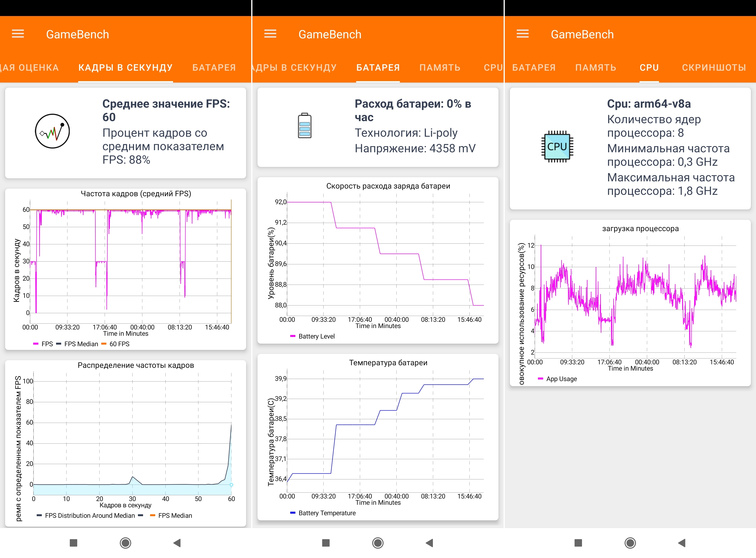Click Battery Temperature legend color swatch

tap(293, 513)
